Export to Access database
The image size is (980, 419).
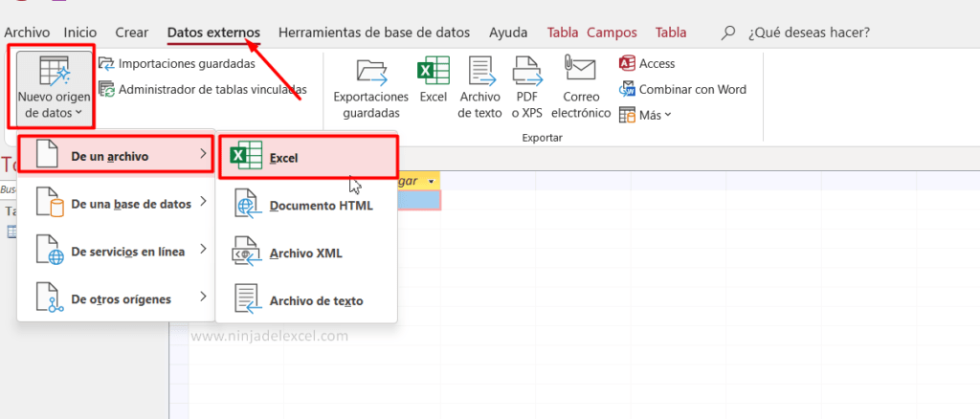click(x=647, y=63)
